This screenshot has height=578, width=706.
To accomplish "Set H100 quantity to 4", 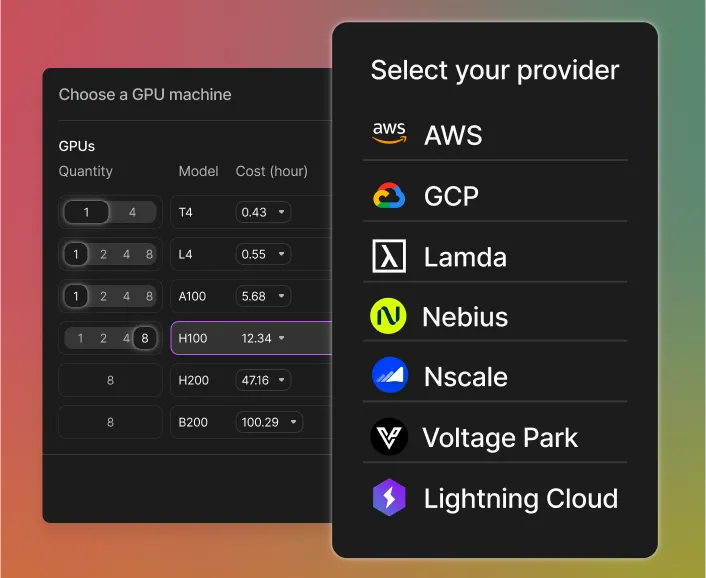I will pos(126,338).
